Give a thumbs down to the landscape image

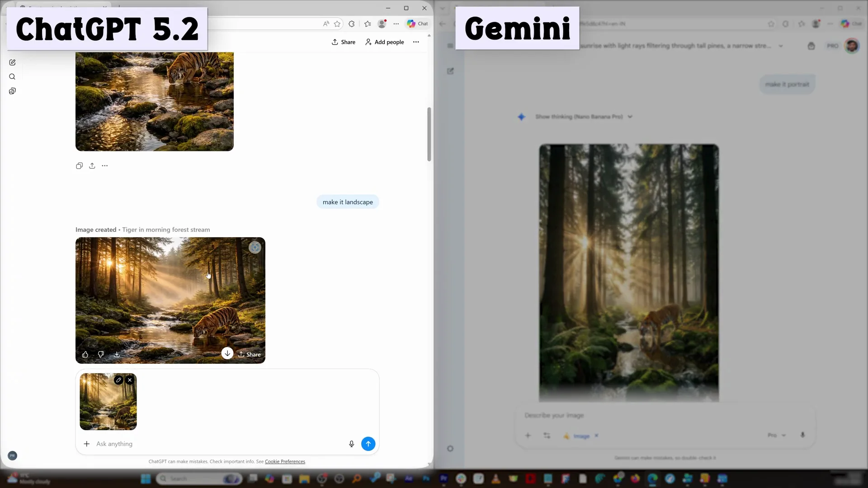[x=101, y=354]
